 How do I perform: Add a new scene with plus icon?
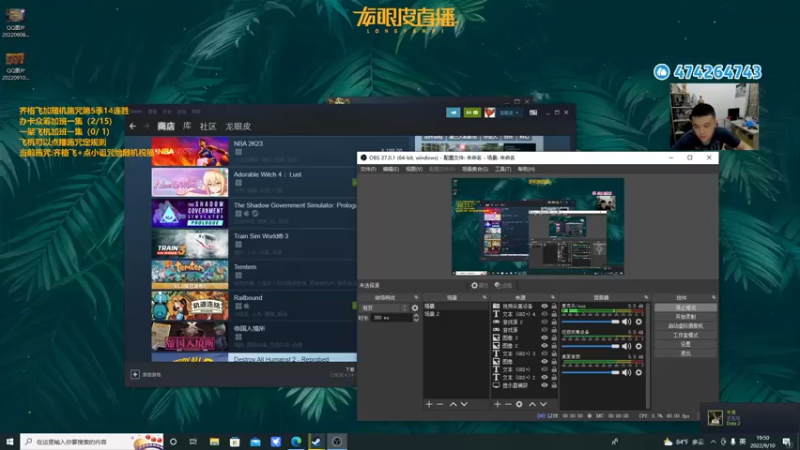click(x=429, y=404)
